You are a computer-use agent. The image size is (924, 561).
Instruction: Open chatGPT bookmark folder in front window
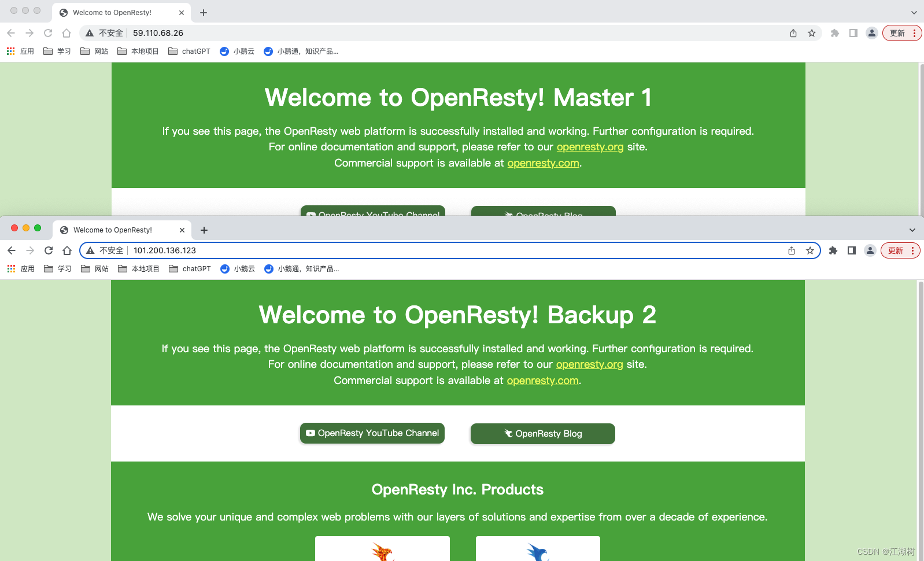pyautogui.click(x=190, y=269)
